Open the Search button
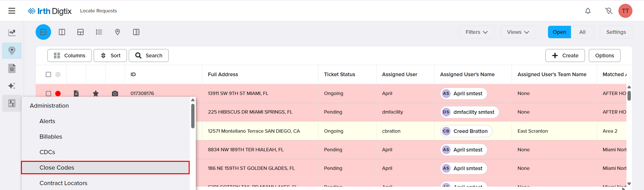The height and width of the screenshot is (190, 644). [149, 56]
